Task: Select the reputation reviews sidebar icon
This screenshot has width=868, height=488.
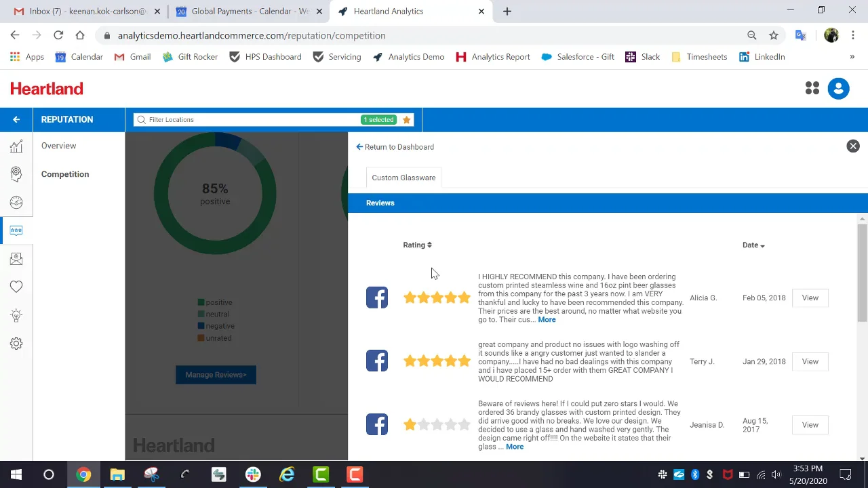Action: click(16, 230)
